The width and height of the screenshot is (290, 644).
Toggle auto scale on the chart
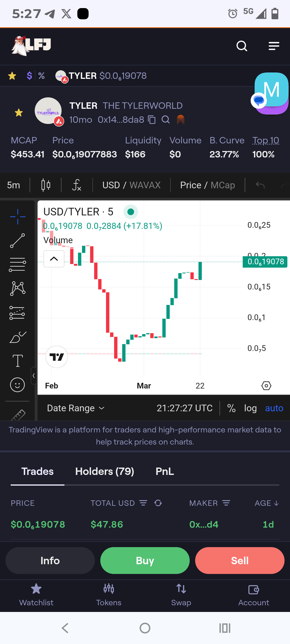274,408
